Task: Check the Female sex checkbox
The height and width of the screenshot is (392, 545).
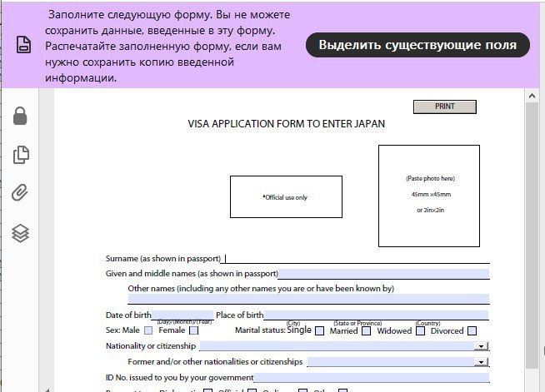Action: tap(194, 330)
